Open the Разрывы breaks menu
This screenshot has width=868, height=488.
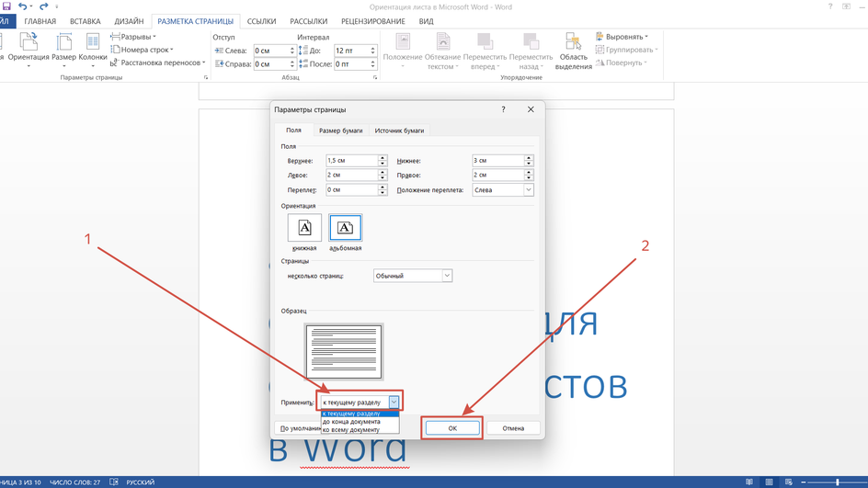pos(133,37)
